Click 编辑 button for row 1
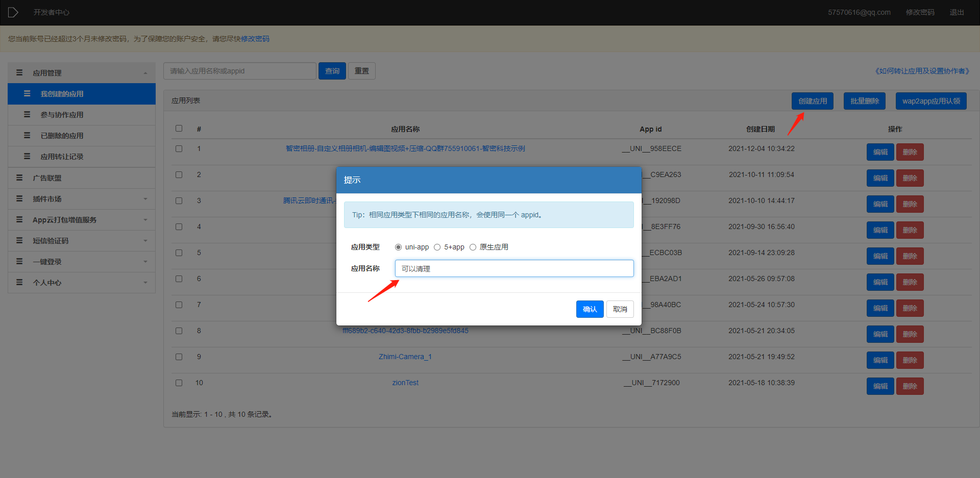The height and width of the screenshot is (478, 980). click(x=880, y=152)
